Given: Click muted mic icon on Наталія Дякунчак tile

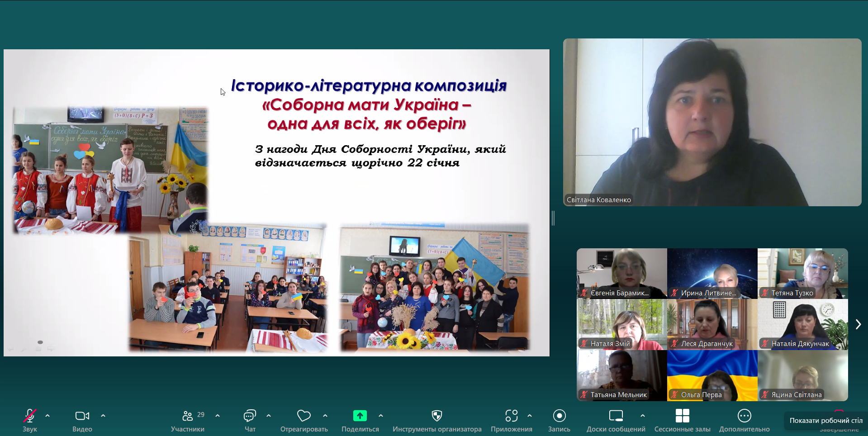Looking at the screenshot, I should [765, 344].
